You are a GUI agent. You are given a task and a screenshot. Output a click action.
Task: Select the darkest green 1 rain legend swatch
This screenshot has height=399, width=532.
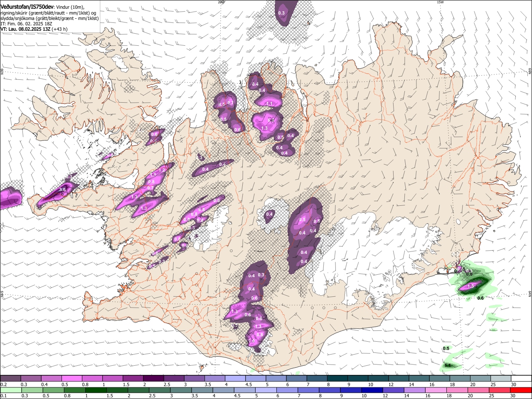(96, 390)
